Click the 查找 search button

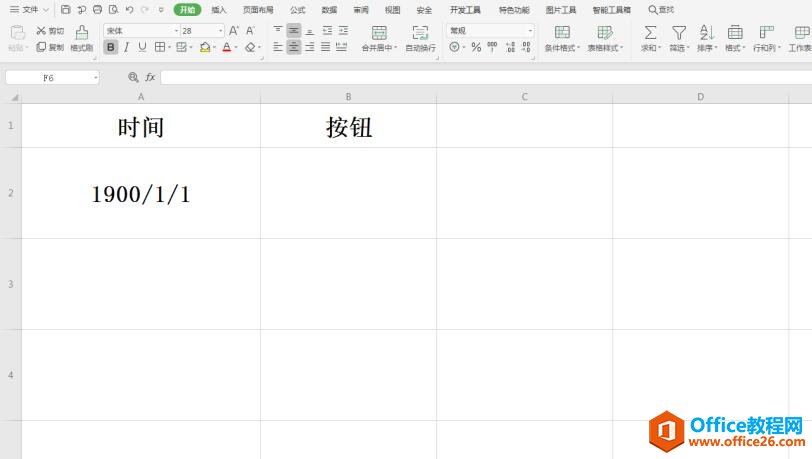(x=661, y=9)
